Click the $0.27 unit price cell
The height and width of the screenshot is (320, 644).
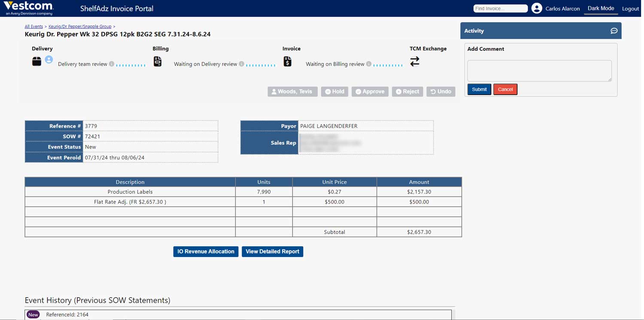[x=334, y=192]
